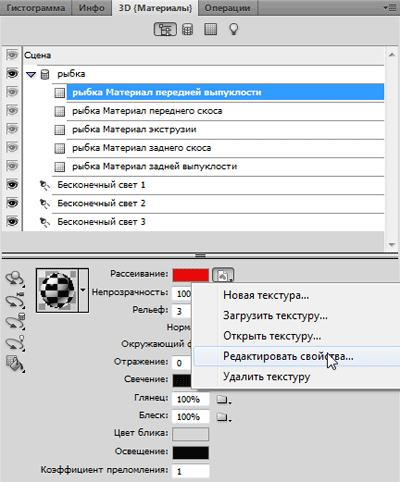Image resolution: width=400 pixels, height=482 pixels.
Task: Toggle visibility of Сцена
Action: click(12, 55)
